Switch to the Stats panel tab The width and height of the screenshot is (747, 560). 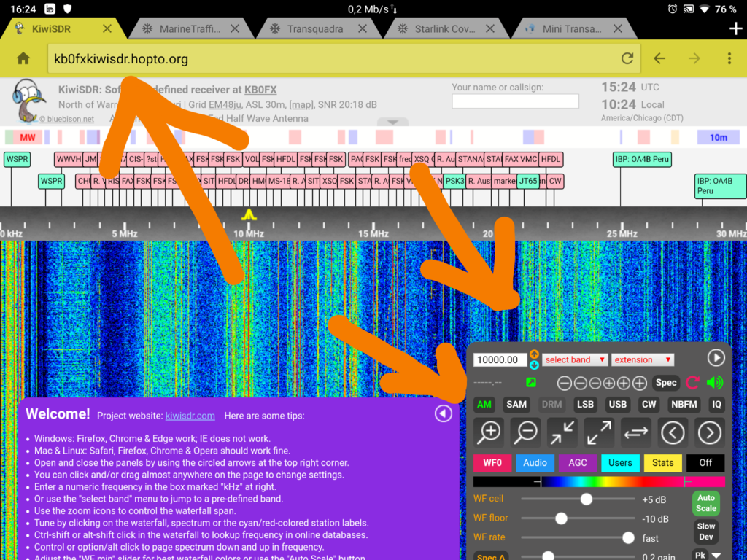tap(663, 463)
